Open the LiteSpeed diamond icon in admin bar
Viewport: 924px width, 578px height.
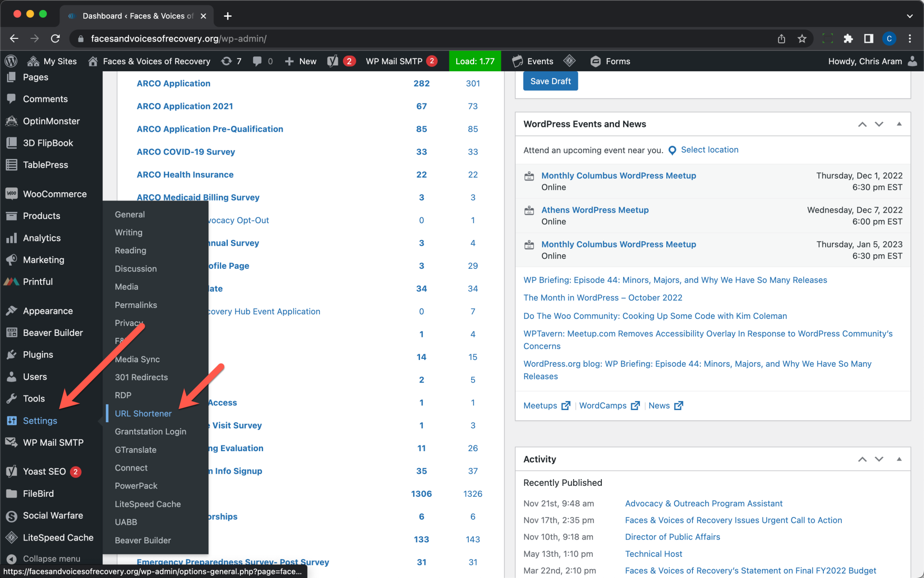point(569,61)
